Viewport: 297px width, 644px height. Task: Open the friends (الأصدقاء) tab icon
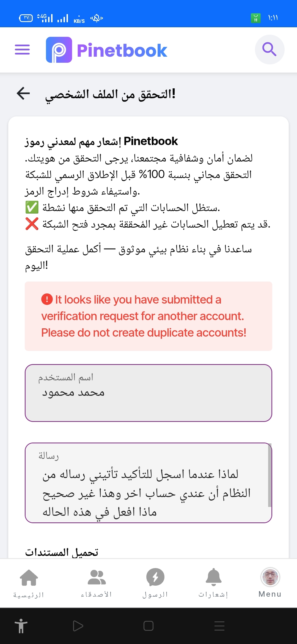click(x=97, y=577)
